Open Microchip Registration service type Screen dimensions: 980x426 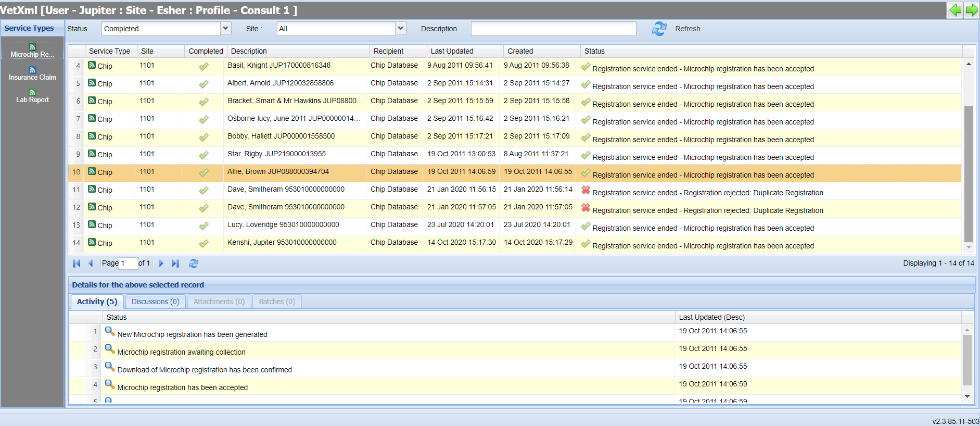click(x=32, y=51)
